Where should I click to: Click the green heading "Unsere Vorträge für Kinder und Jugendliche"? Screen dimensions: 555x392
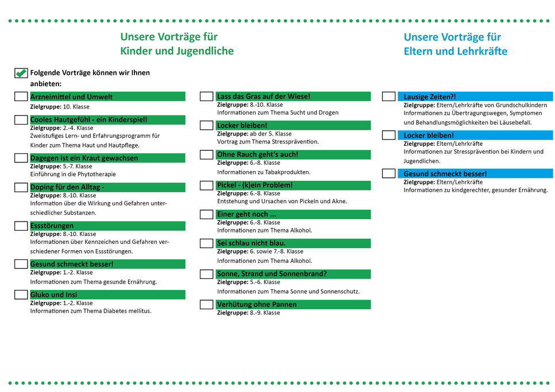click(x=177, y=44)
